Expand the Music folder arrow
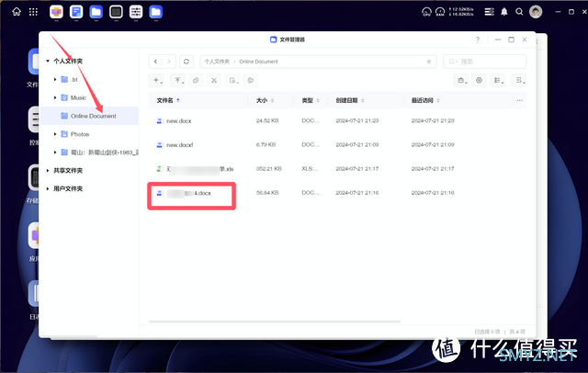The image size is (588, 373). click(55, 97)
